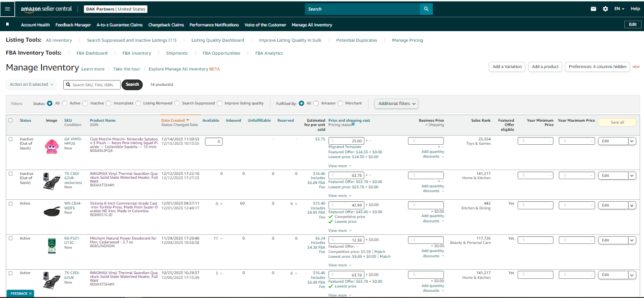Open the EN language dropdown
The width and height of the screenshot is (644, 298).
(x=620, y=9)
